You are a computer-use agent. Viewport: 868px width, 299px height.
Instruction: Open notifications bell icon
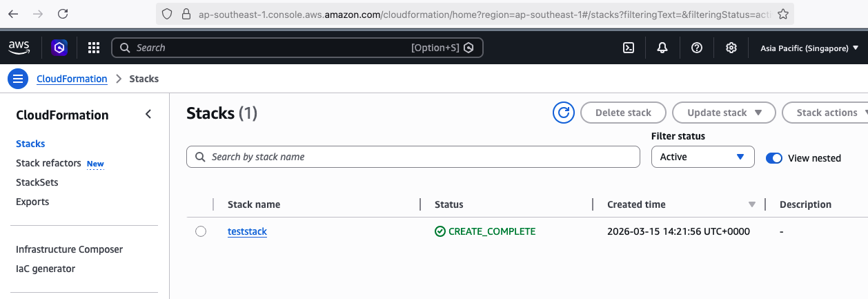point(662,48)
